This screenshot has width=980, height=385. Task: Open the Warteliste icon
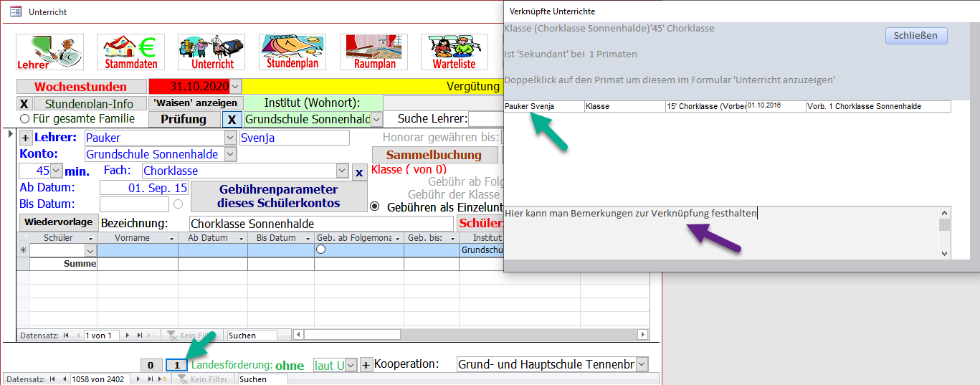coord(455,52)
